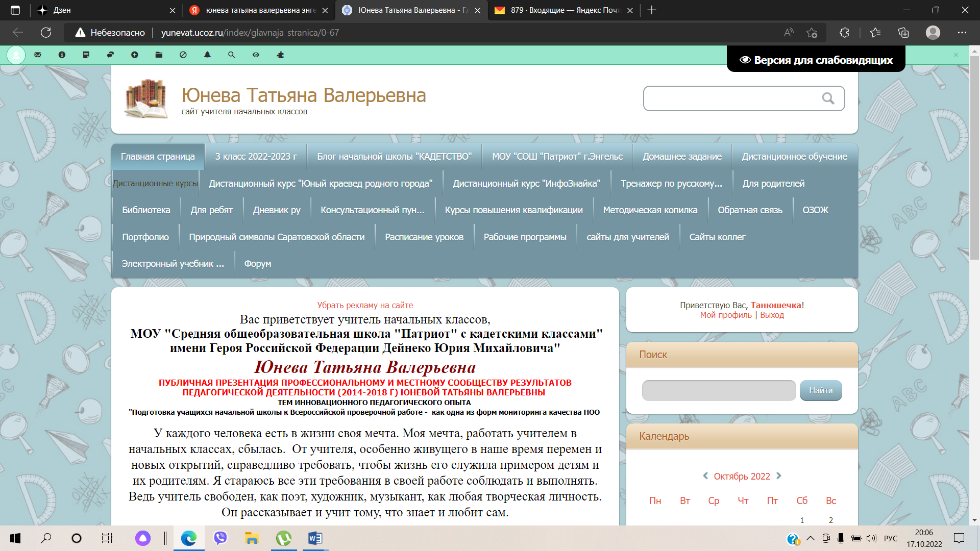Go to previous month in calendar
Viewport: 980px width, 551px height.
[705, 475]
